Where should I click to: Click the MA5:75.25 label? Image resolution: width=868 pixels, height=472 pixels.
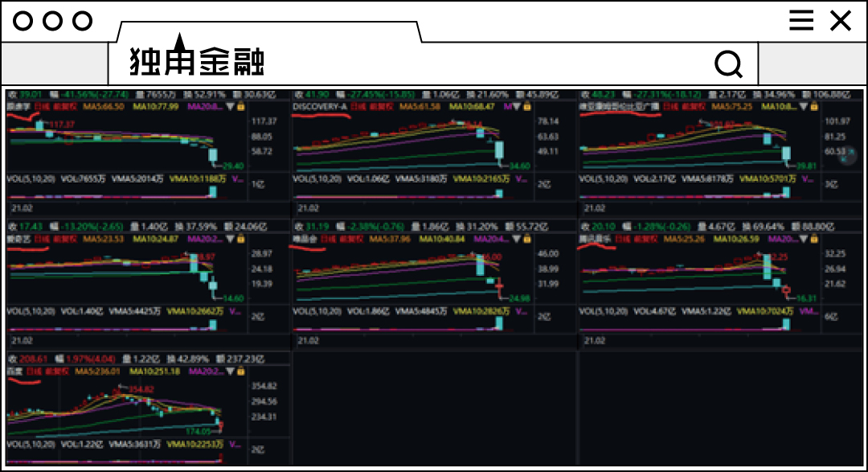(x=732, y=106)
